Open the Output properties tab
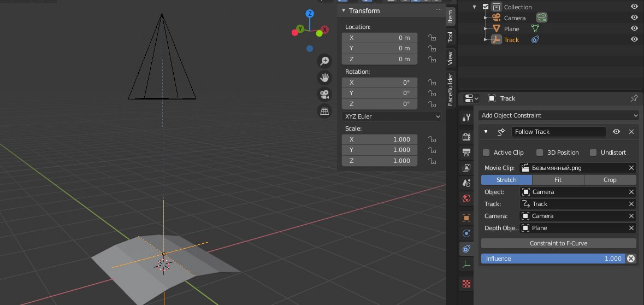Image resolution: width=644 pixels, height=305 pixels. [x=466, y=152]
